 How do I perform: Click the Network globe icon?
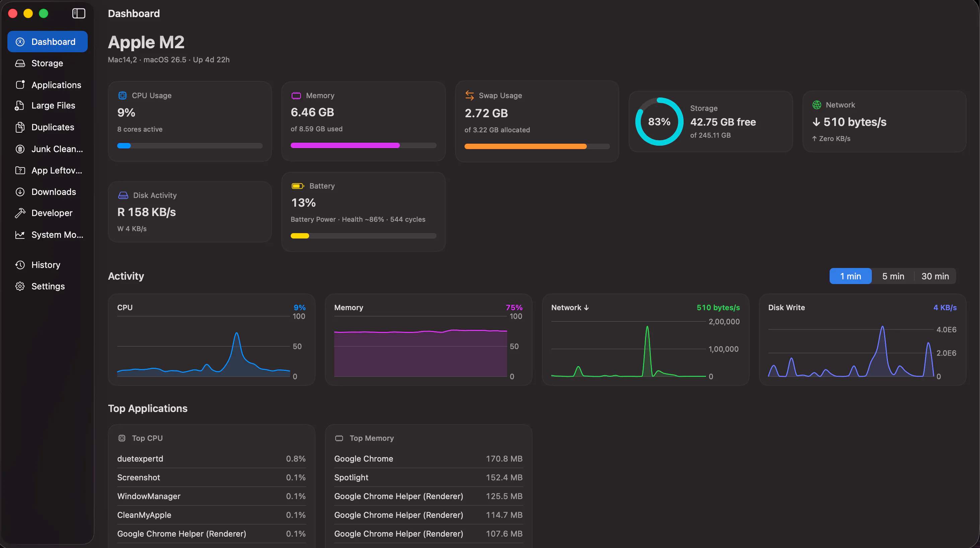(817, 105)
